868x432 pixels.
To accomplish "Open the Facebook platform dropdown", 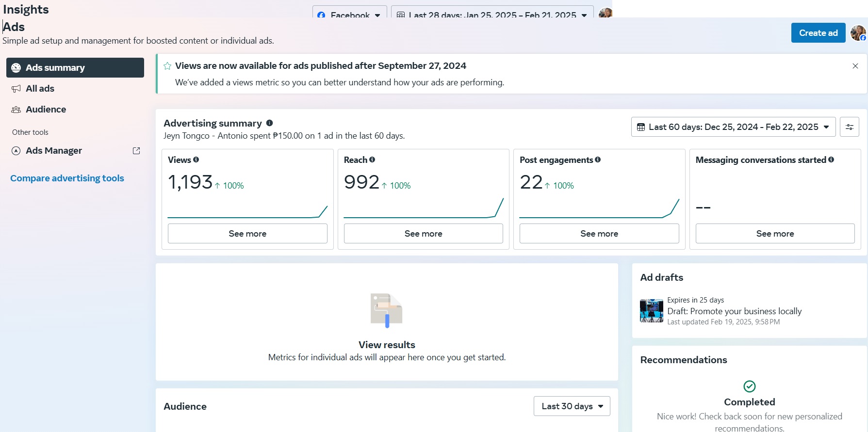I will 349,15.
